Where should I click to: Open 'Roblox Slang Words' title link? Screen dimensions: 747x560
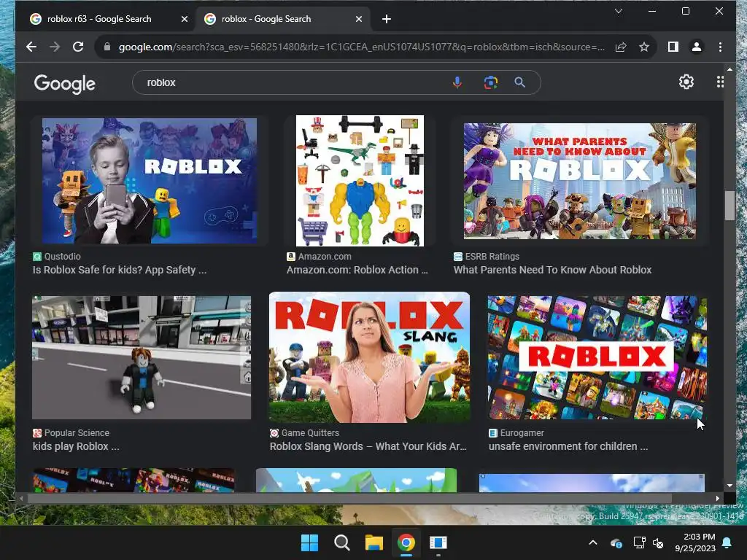[x=368, y=447]
